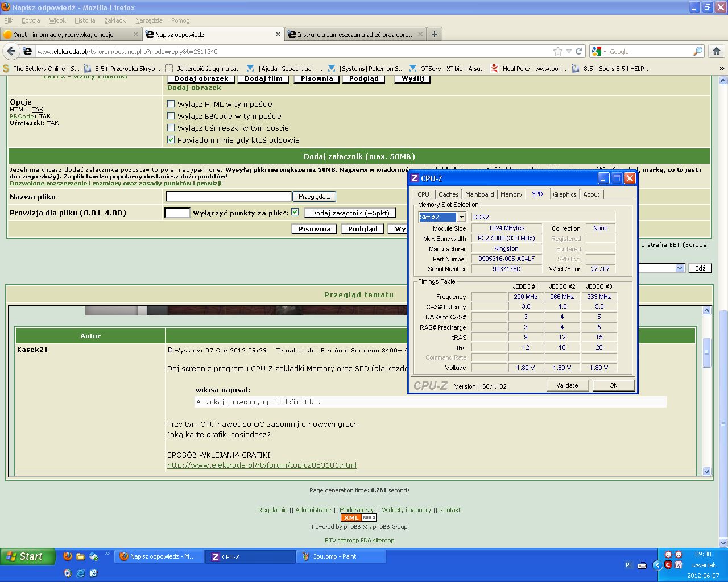The width and height of the screenshot is (728, 582).
Task: Toggle Wyłączyć punkty za plik checkbox
Action: point(295,212)
